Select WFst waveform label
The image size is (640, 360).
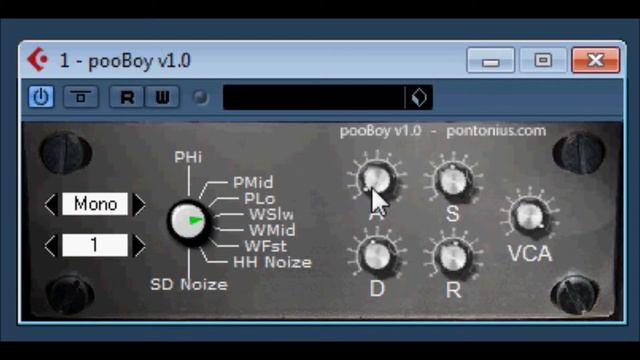point(265,246)
